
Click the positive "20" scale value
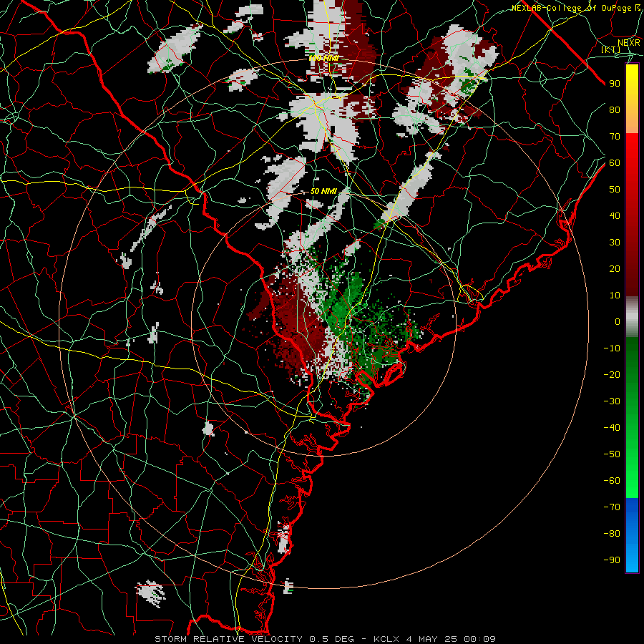point(615,269)
